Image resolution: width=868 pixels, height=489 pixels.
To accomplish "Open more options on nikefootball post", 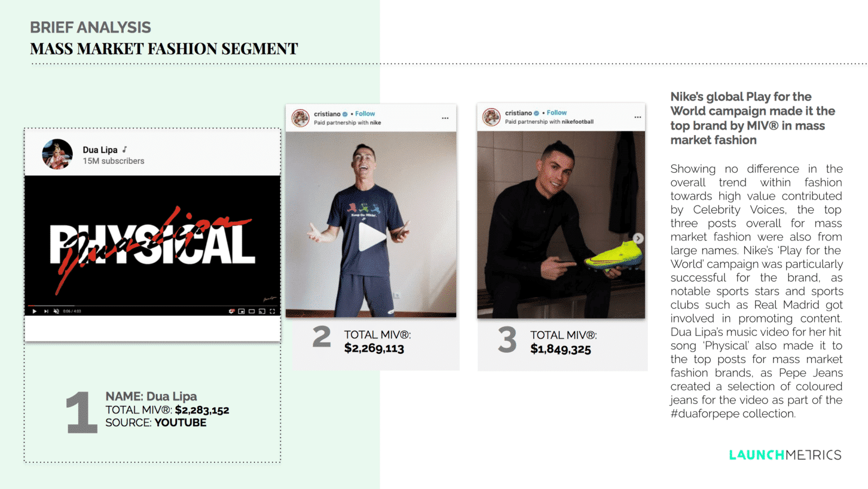I will point(637,117).
